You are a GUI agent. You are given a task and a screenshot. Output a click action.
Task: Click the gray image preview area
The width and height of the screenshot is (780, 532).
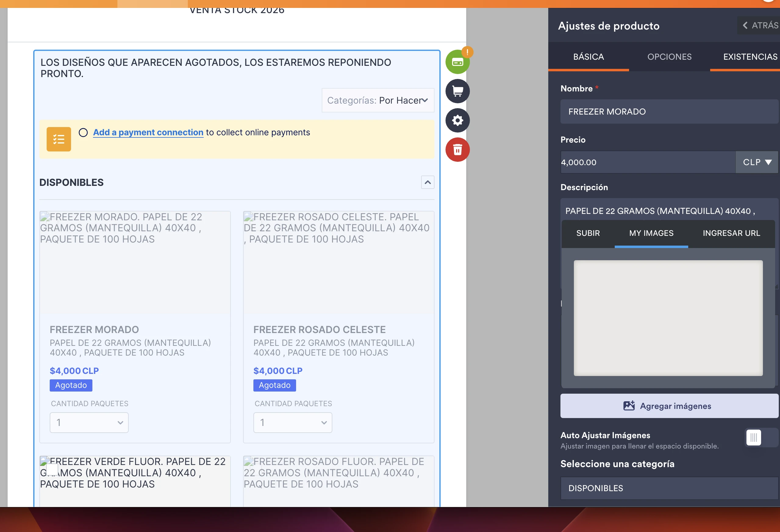pyautogui.click(x=668, y=318)
